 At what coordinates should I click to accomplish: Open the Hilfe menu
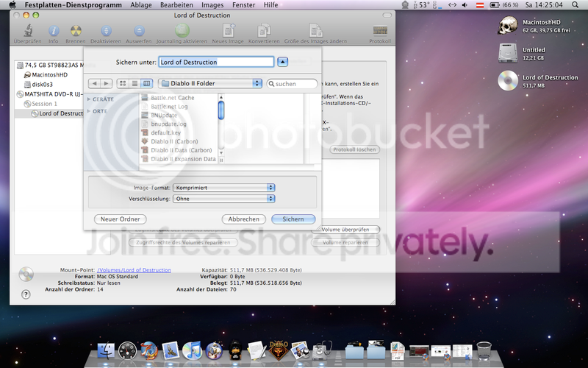pos(270,5)
